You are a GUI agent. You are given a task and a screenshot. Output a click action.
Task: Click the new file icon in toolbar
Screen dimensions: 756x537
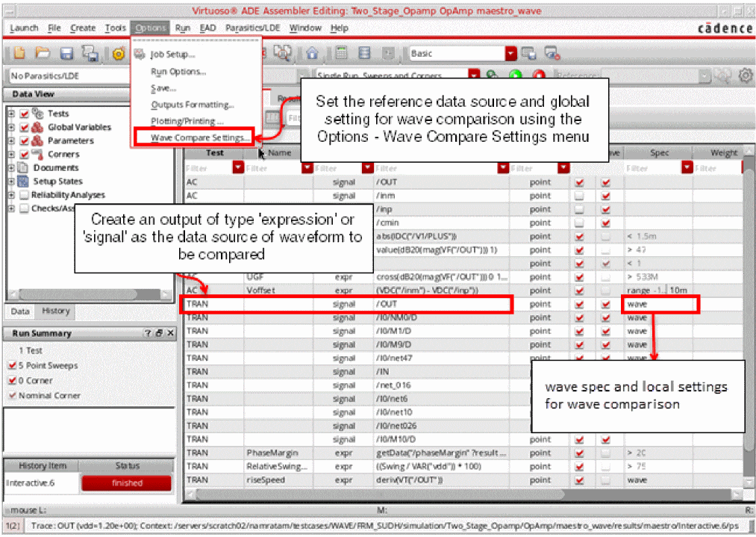point(19,54)
